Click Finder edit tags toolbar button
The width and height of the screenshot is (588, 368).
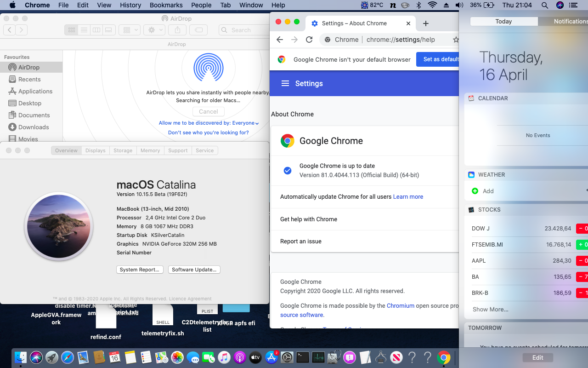pos(198,30)
